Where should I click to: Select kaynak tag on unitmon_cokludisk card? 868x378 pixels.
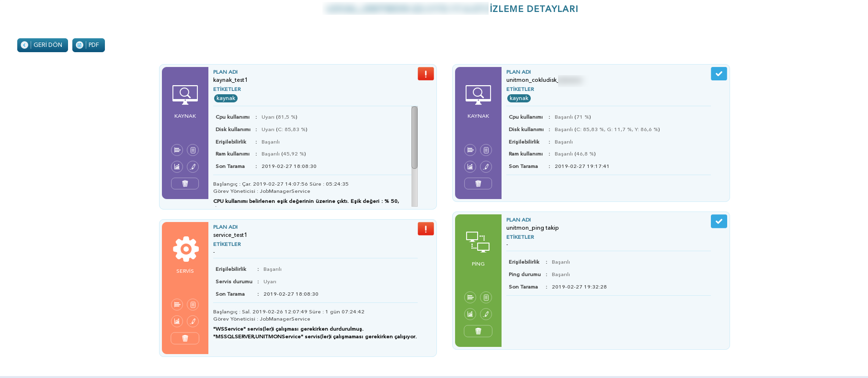click(519, 98)
